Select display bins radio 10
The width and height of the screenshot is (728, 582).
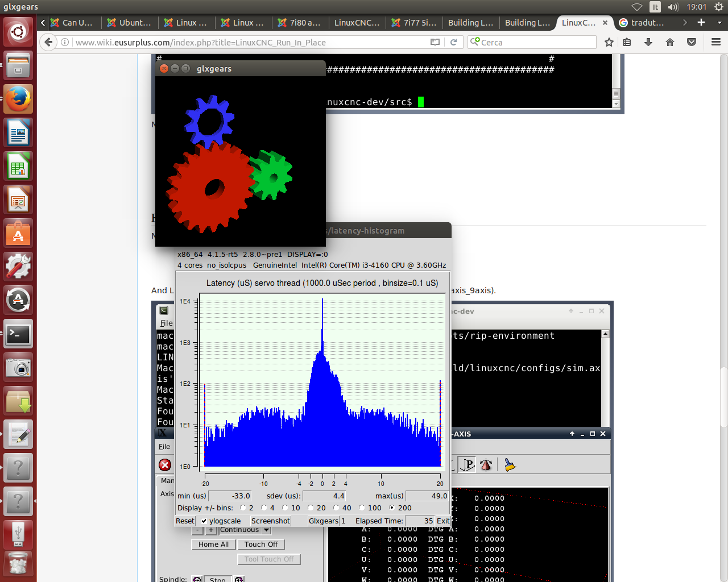[285, 508]
